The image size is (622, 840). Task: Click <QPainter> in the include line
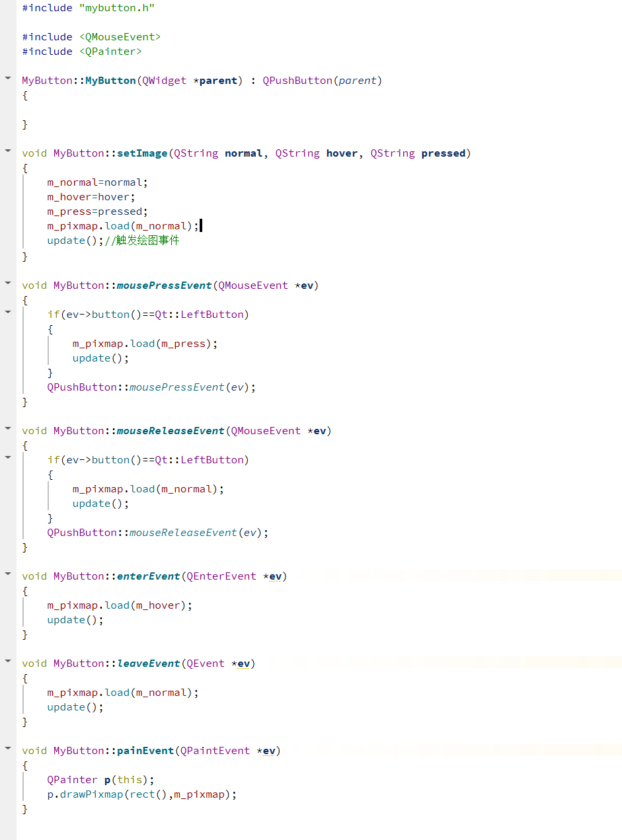110,52
